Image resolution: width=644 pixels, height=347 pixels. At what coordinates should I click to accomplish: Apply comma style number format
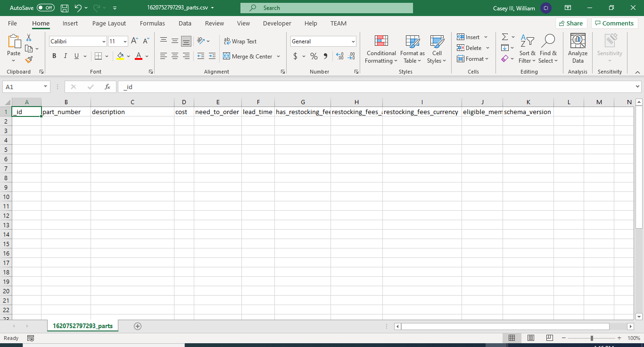point(325,56)
